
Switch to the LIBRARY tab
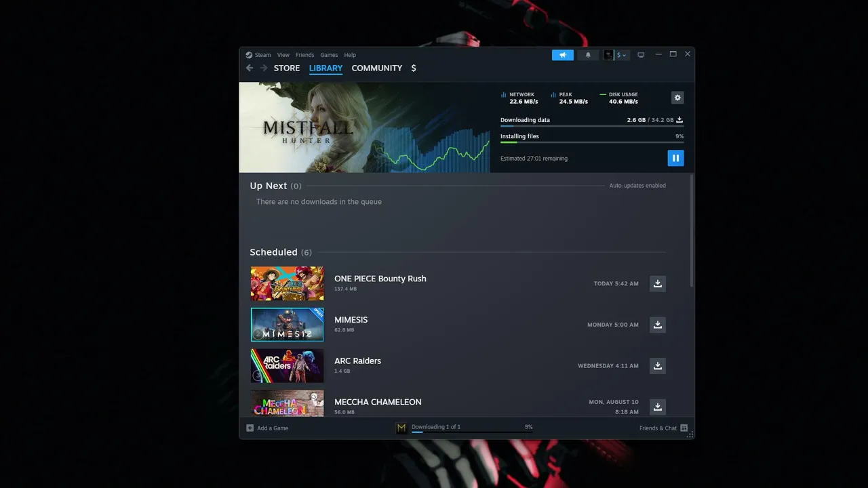pos(325,68)
